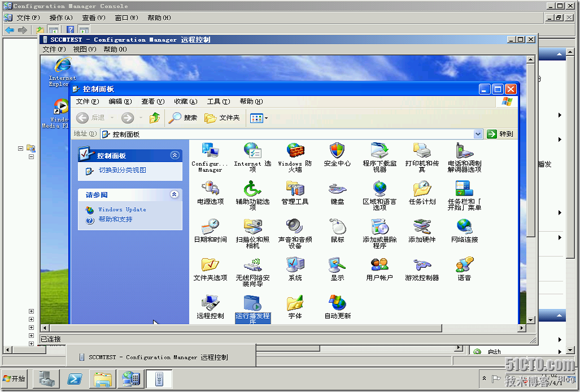Open 编辑(E) menu in 控制面板 window

click(x=120, y=101)
